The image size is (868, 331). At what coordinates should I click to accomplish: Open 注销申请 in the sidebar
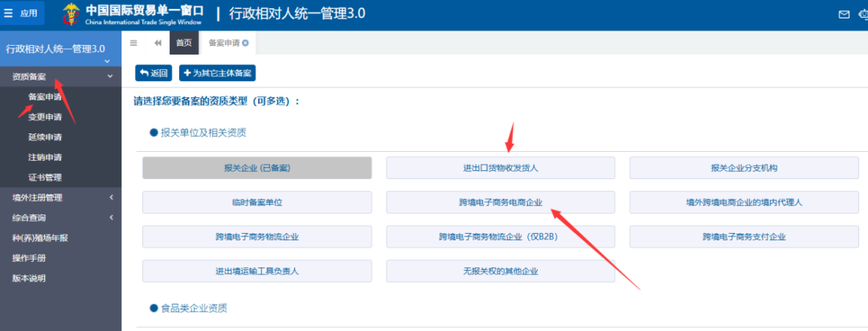(x=45, y=157)
